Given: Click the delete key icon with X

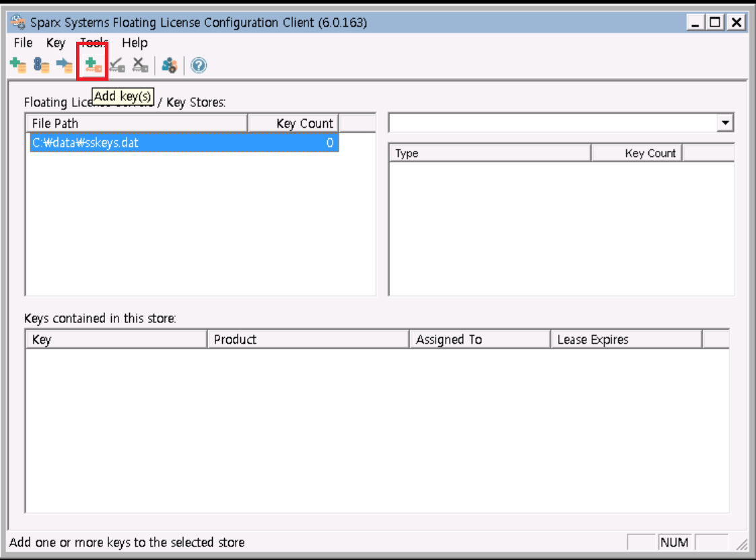Looking at the screenshot, I should (x=140, y=65).
